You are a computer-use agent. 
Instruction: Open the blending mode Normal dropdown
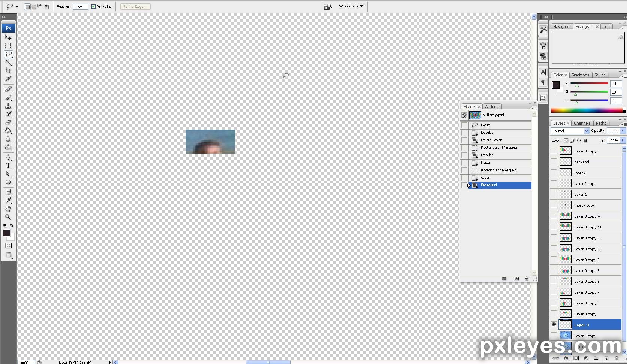pyautogui.click(x=570, y=131)
